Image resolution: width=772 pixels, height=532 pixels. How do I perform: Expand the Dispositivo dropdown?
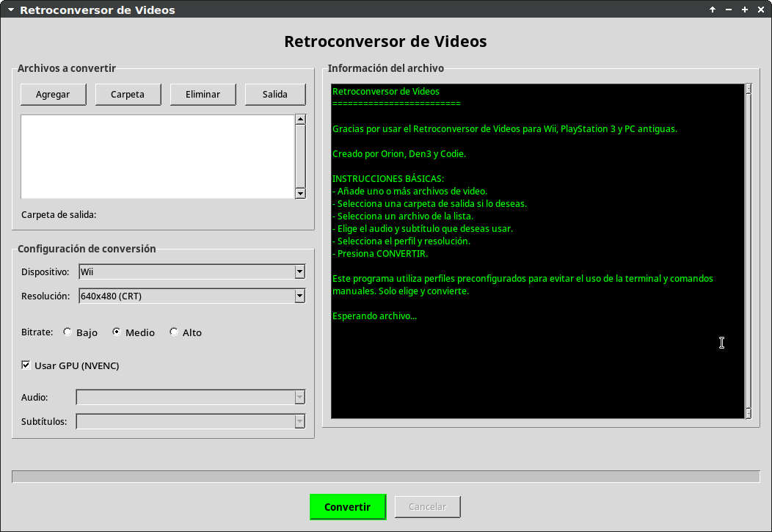[x=299, y=272]
